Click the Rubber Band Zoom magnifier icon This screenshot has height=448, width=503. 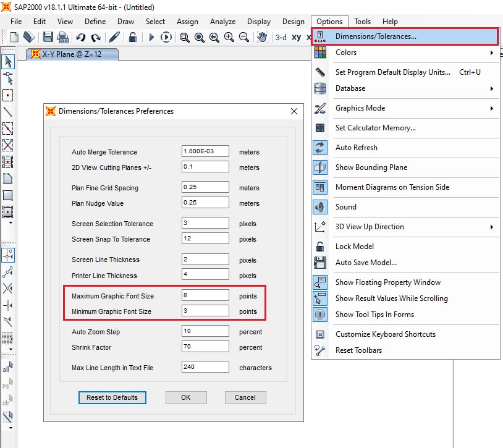tap(184, 38)
